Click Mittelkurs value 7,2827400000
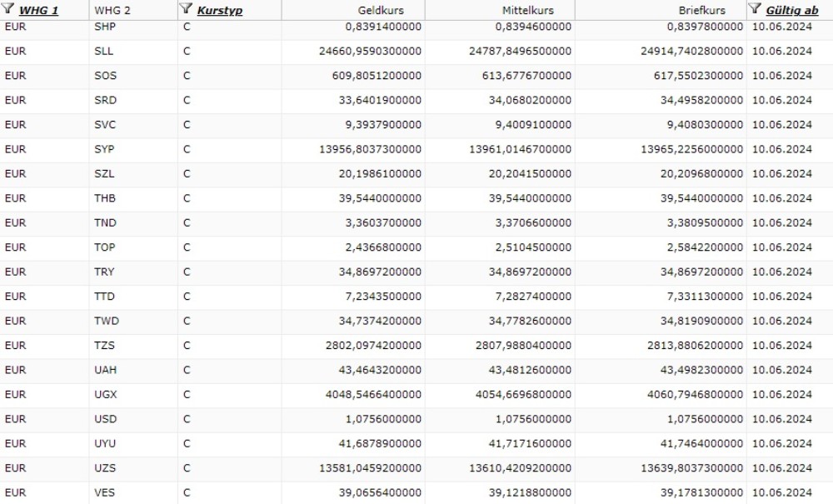 (x=533, y=297)
